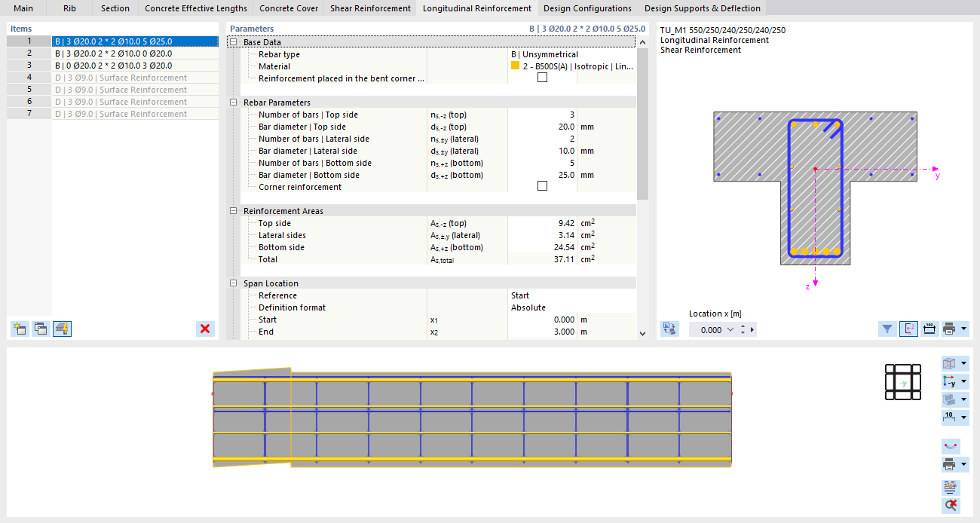Image resolution: width=980 pixels, height=523 pixels.
Task: Click the reinforcement layers edit icon
Action: (951, 487)
